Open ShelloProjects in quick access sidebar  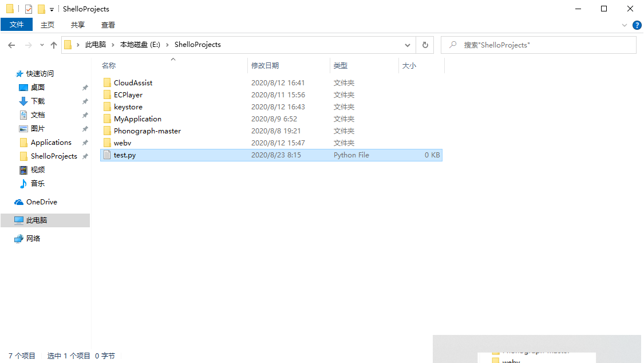[x=54, y=156]
